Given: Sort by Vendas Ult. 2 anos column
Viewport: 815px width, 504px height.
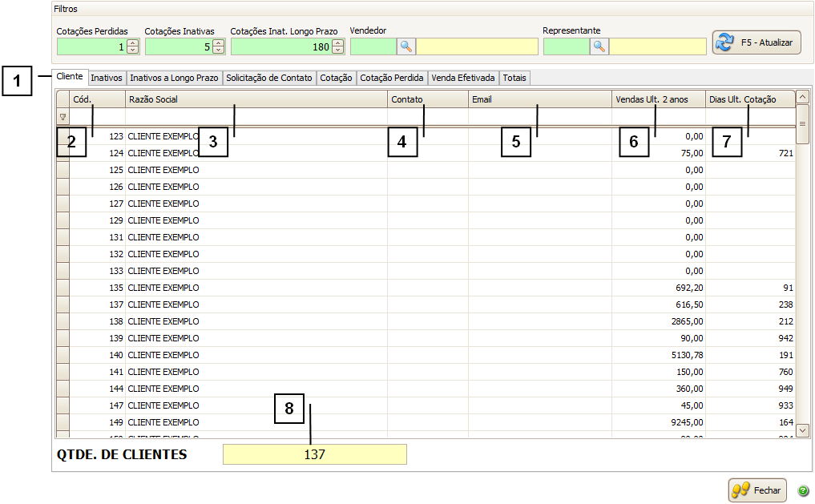Looking at the screenshot, I should click(x=657, y=99).
